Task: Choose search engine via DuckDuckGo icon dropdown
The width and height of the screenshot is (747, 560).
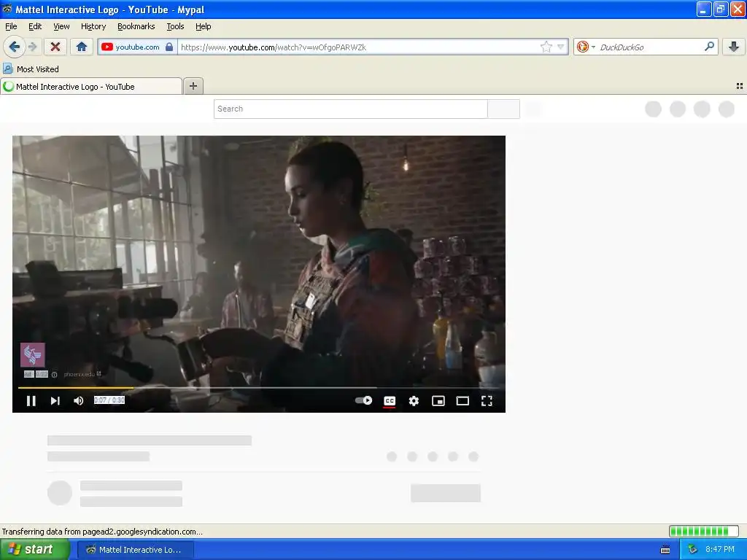Action: click(586, 47)
